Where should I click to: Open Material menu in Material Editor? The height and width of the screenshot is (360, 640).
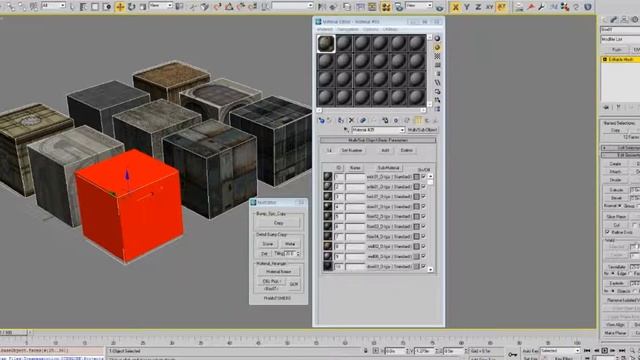[x=325, y=29]
